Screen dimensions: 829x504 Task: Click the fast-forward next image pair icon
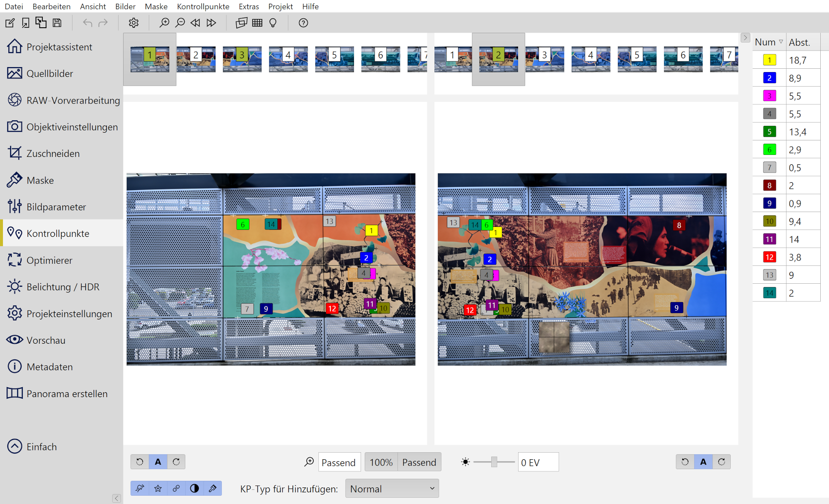pos(211,23)
